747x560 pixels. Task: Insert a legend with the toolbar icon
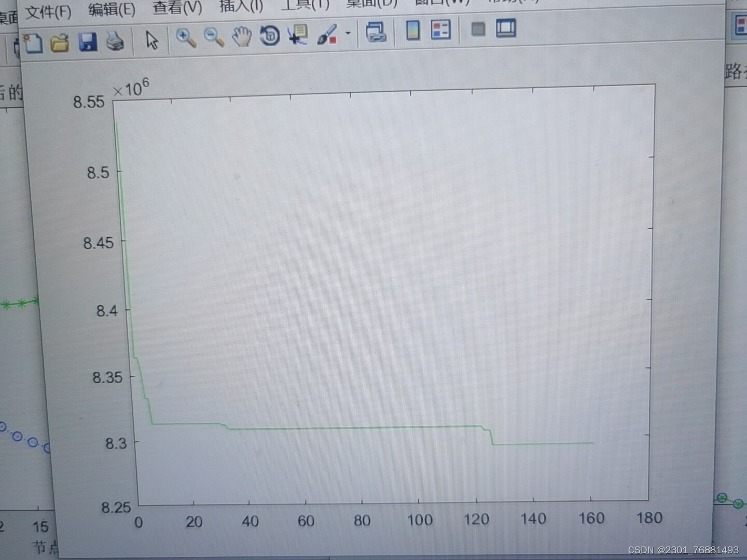click(x=441, y=30)
